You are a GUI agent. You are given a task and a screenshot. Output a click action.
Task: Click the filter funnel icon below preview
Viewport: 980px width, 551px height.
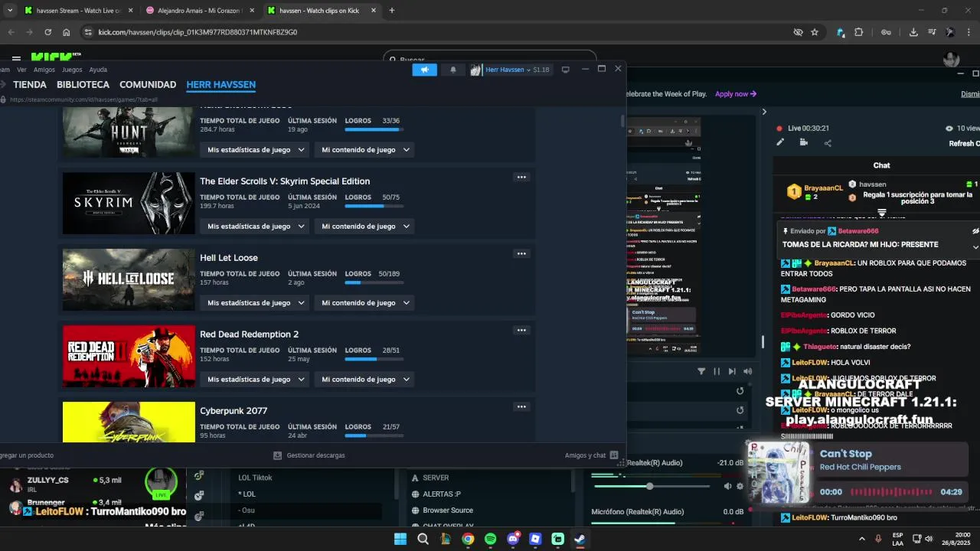tap(701, 371)
